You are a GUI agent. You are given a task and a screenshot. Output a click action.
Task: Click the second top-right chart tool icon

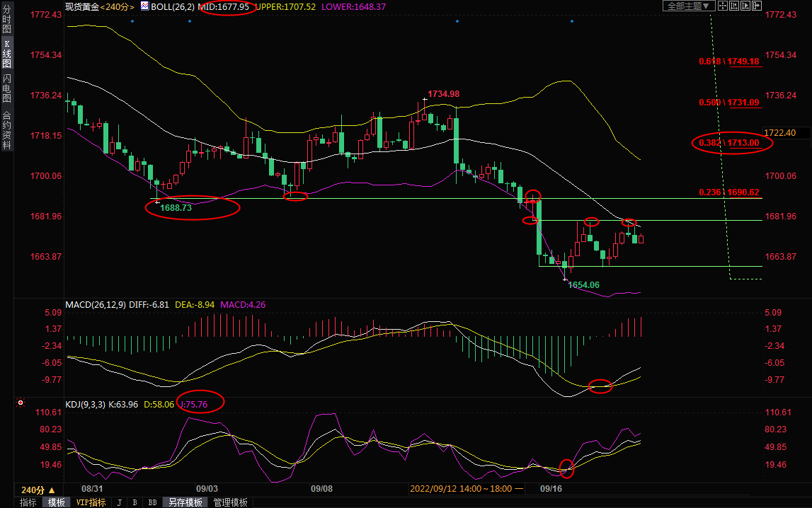pos(734,6)
